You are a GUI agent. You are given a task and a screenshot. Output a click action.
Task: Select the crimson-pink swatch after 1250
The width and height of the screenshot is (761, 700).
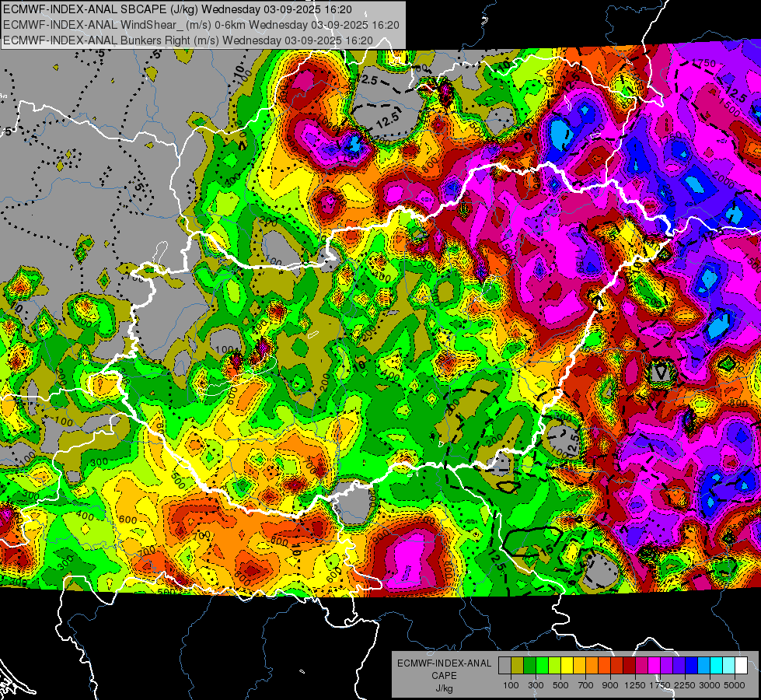click(x=641, y=666)
